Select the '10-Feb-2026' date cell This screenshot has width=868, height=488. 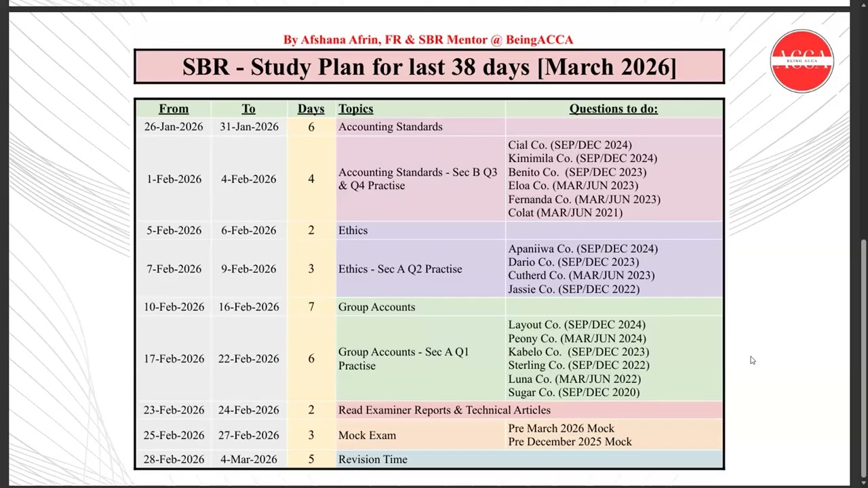point(174,307)
